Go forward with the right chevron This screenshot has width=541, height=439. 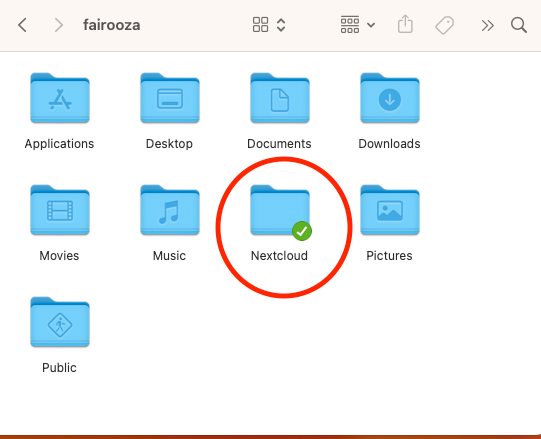(x=59, y=25)
